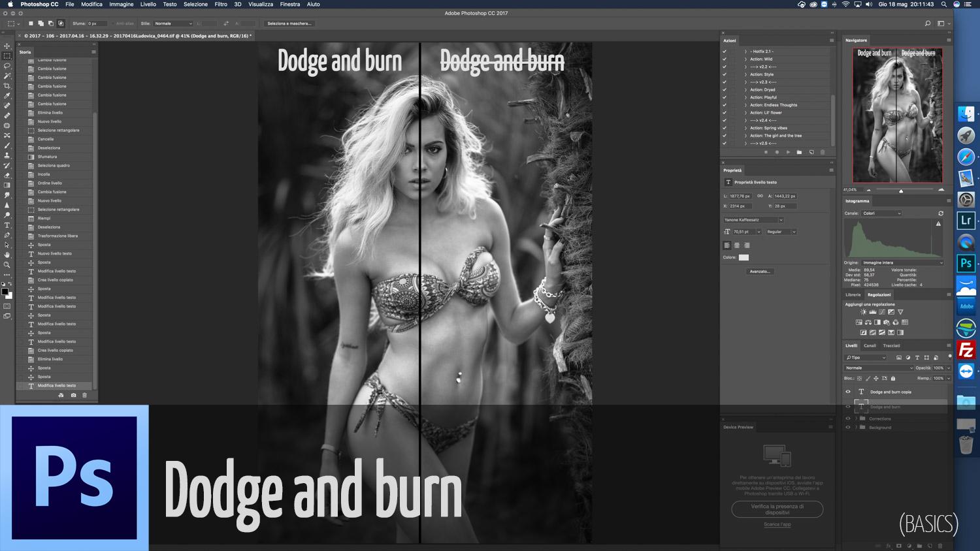Select the Pen tool
The height and width of the screenshot is (551, 980).
[7, 235]
